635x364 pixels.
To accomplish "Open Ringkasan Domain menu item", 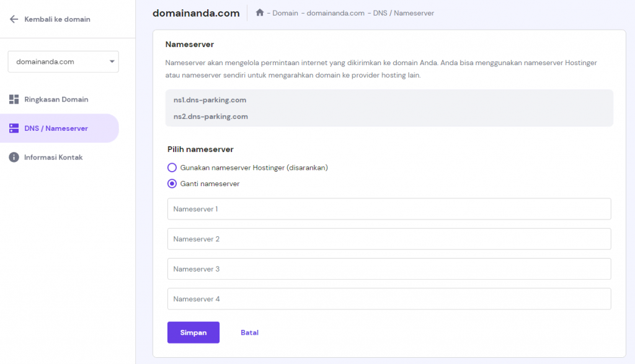I will (56, 99).
